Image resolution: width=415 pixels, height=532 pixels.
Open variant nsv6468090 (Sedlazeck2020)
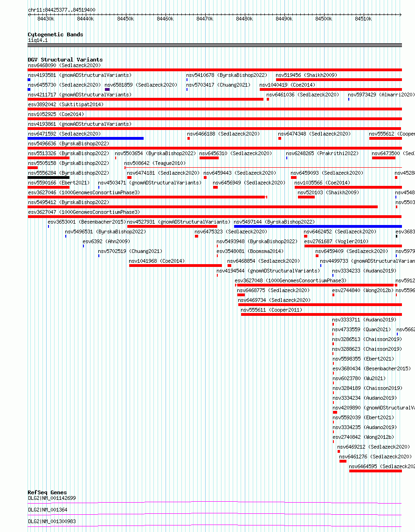click(64, 66)
